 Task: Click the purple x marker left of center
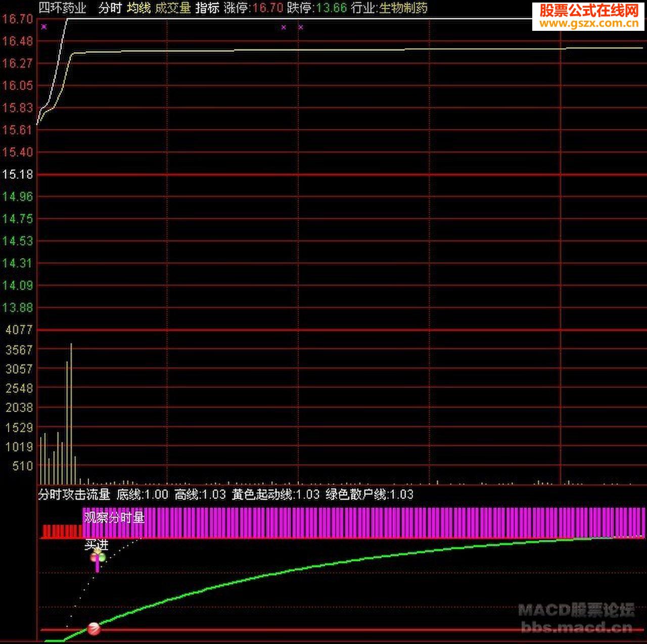(284, 27)
